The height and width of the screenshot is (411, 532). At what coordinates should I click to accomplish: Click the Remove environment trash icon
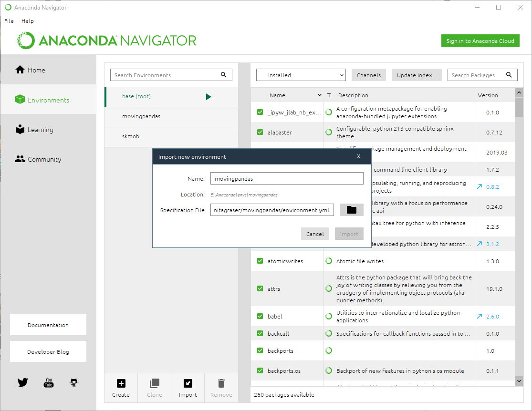(x=221, y=383)
